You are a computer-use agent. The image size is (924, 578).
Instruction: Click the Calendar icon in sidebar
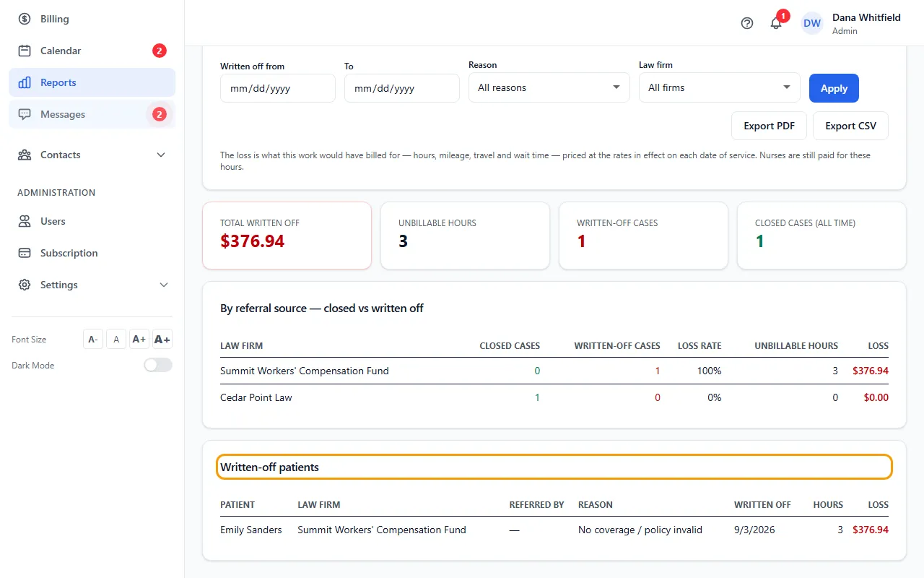click(25, 51)
